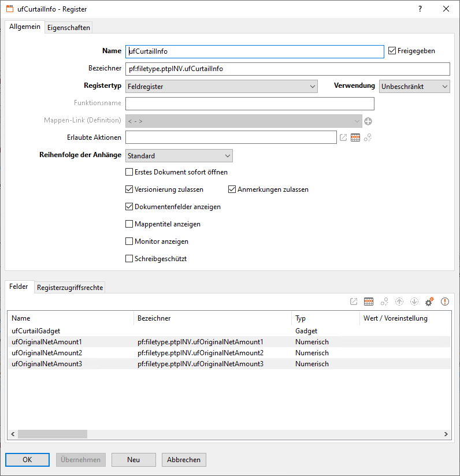Close the Register dialog window
This screenshot has width=460, height=476.
click(446, 9)
